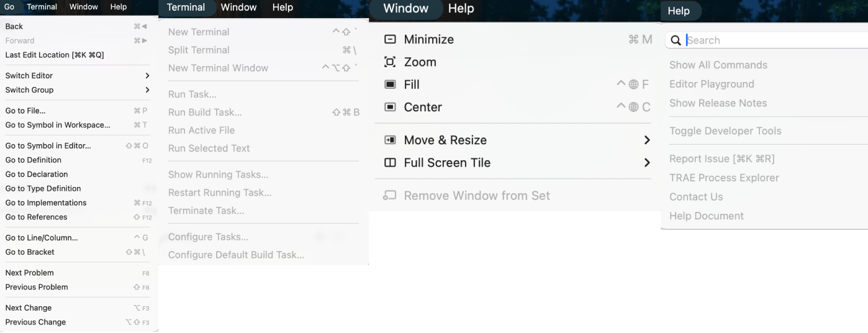Select the Back menu item
This screenshot has width=868, height=333.
click(x=14, y=26)
